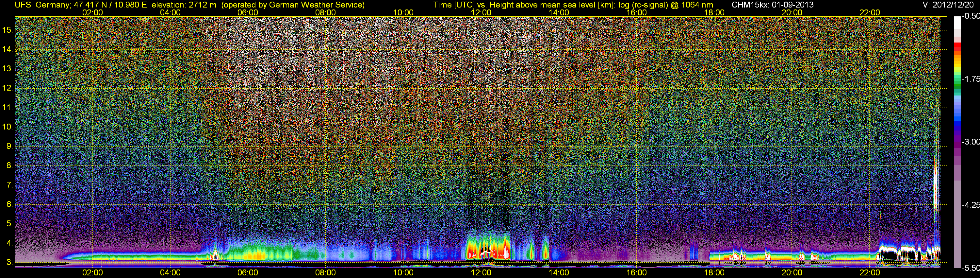980x278 pixels.
Task: Select the 04:00 label on the bottom time axis
Action: pyautogui.click(x=170, y=273)
